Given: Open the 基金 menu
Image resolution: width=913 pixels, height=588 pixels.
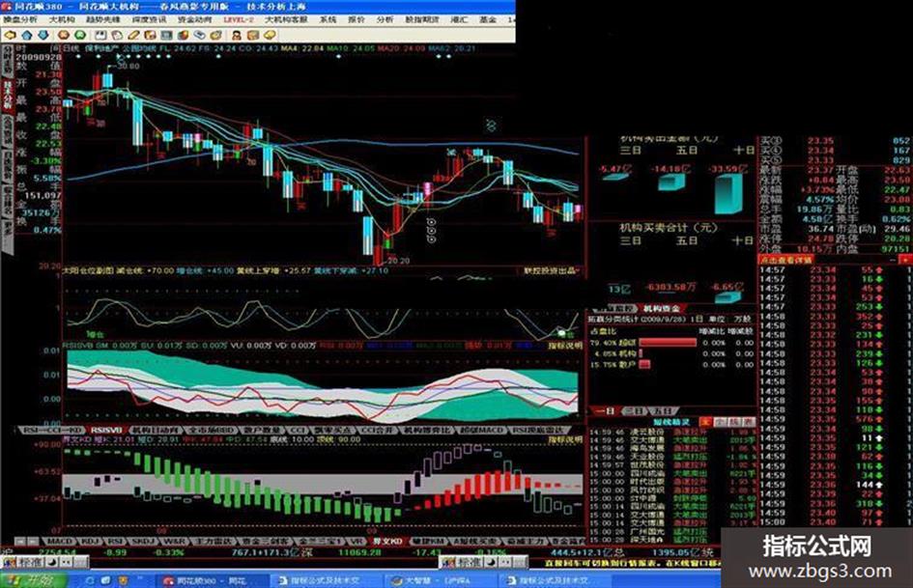Looking at the screenshot, I should [x=488, y=19].
